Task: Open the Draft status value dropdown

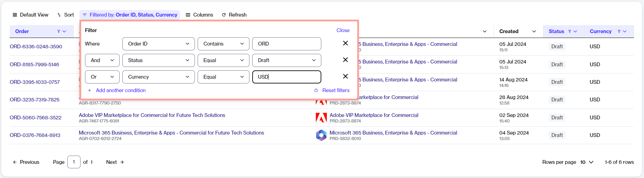Action: (286, 60)
